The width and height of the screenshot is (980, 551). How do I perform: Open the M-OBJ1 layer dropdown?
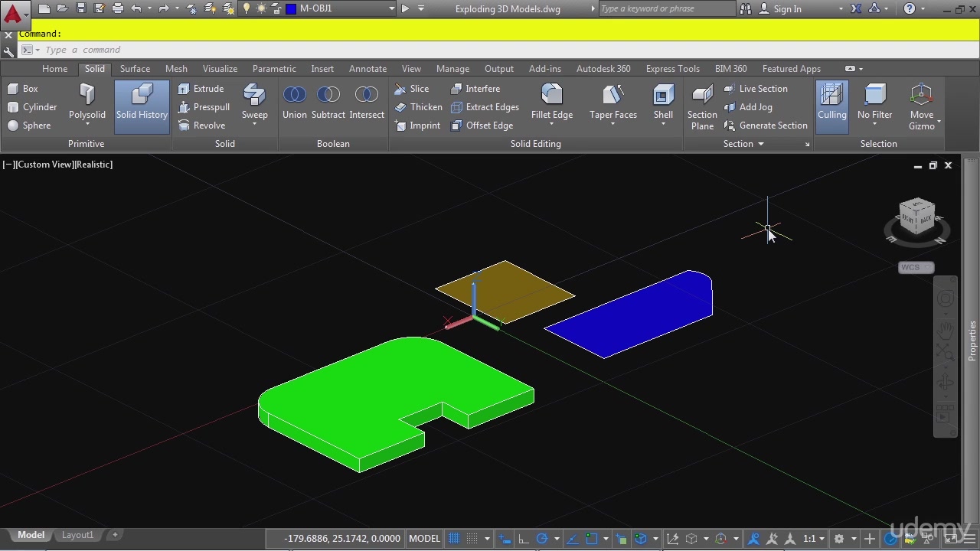[x=392, y=9]
